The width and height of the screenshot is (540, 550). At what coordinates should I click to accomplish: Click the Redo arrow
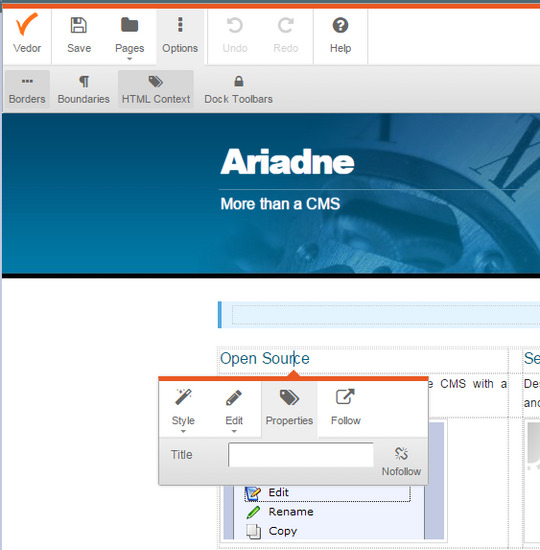286,35
